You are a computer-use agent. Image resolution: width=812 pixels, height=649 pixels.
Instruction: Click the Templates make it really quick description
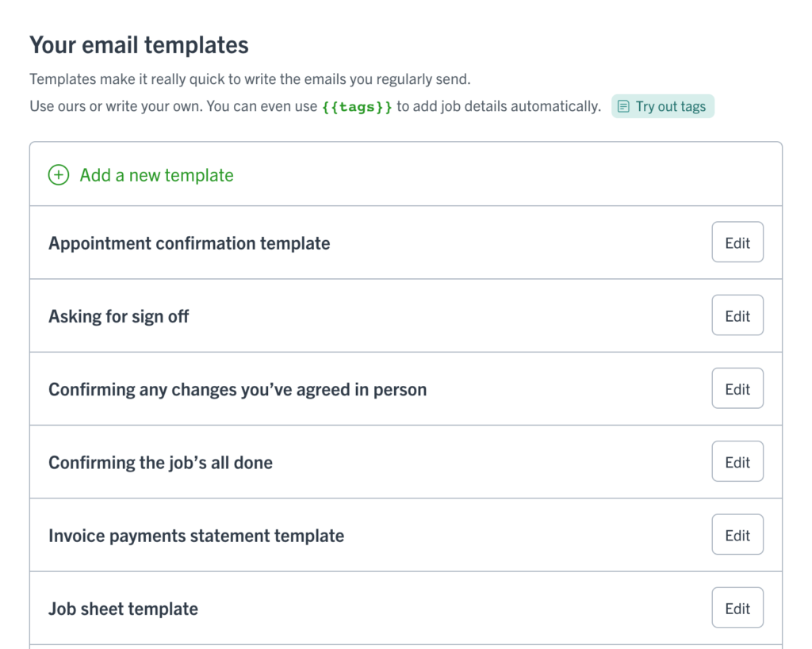(x=250, y=79)
